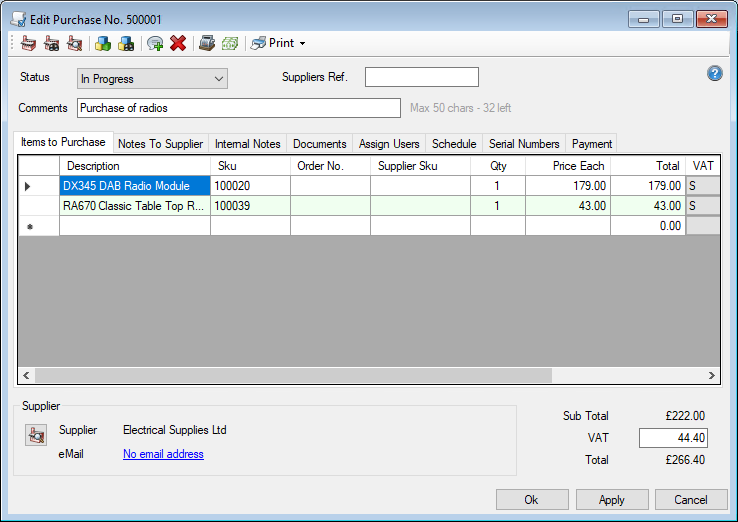
Task: Click the horizontal scrollbar right arrow
Action: 711,376
